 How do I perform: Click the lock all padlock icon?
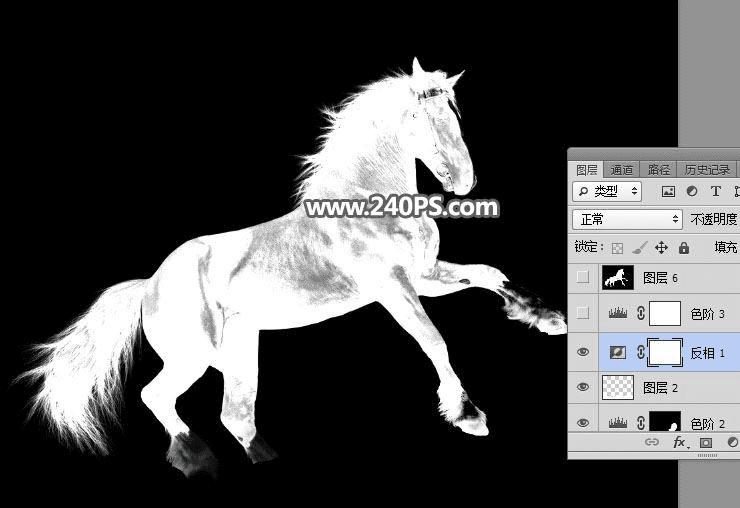684,247
